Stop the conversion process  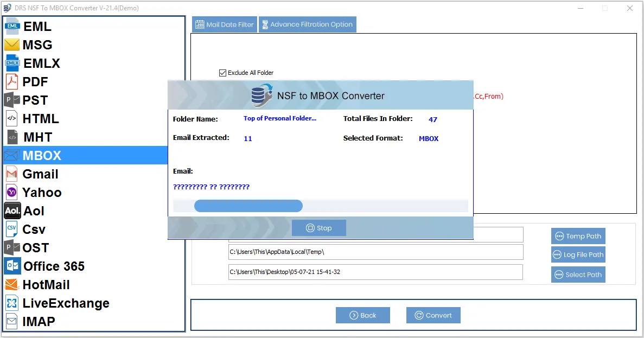click(x=319, y=228)
